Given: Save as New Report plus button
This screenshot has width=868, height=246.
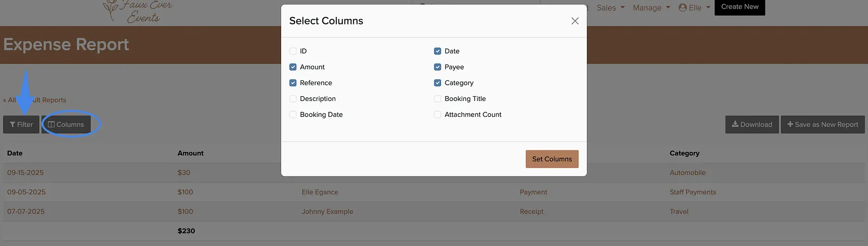Looking at the screenshot, I should pyautogui.click(x=822, y=124).
